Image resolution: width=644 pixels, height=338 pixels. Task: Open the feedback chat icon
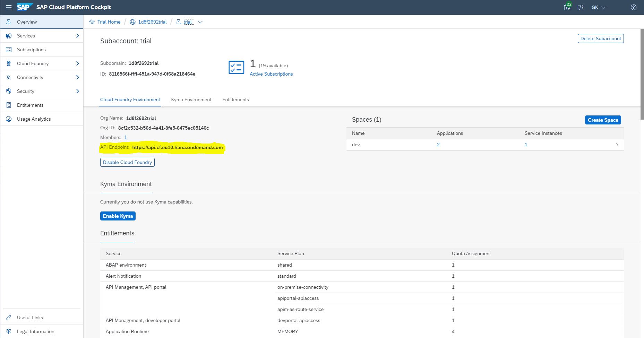580,7
